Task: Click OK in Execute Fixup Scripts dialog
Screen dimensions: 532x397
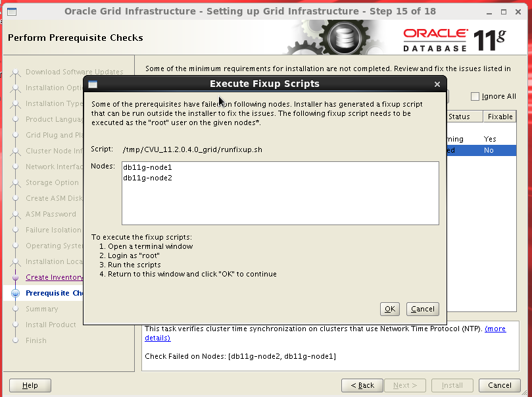Action: click(389, 309)
